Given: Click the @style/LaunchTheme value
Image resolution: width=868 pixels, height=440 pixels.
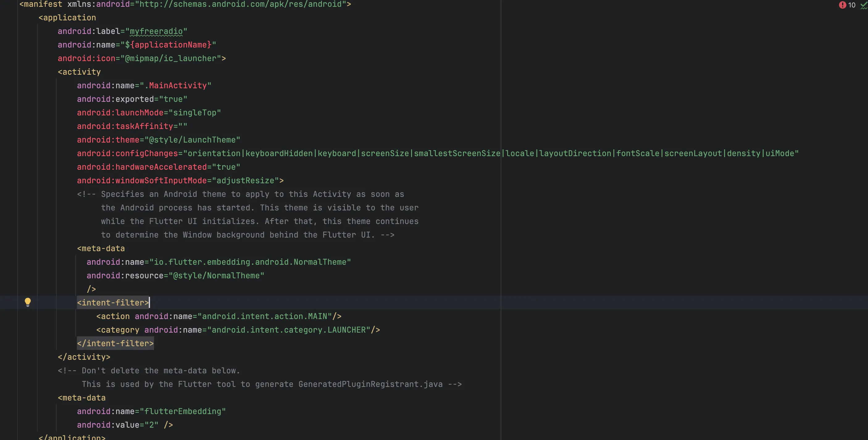Looking at the screenshot, I should (192, 140).
